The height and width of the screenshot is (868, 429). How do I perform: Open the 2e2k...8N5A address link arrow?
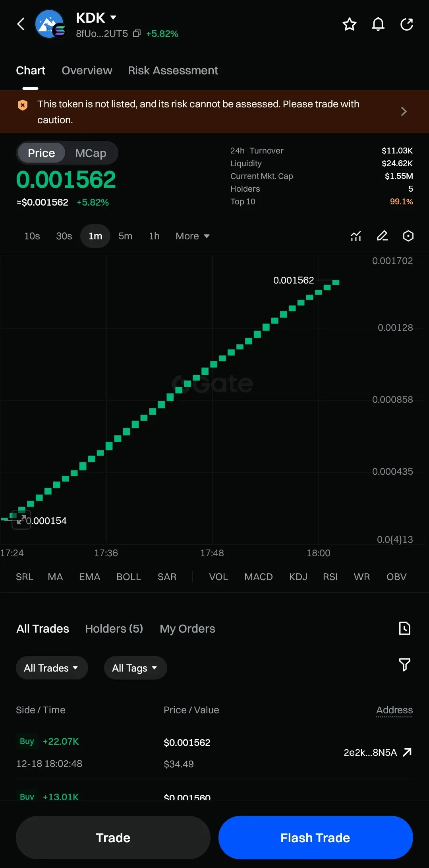tap(407, 752)
